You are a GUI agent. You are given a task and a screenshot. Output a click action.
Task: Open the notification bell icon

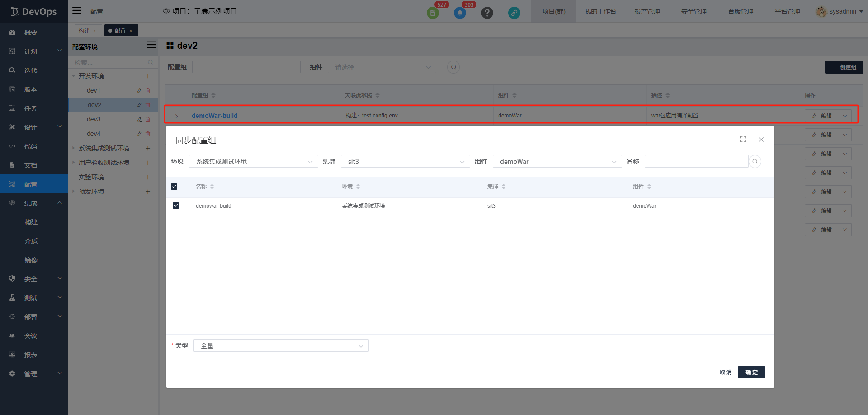[x=460, y=13]
